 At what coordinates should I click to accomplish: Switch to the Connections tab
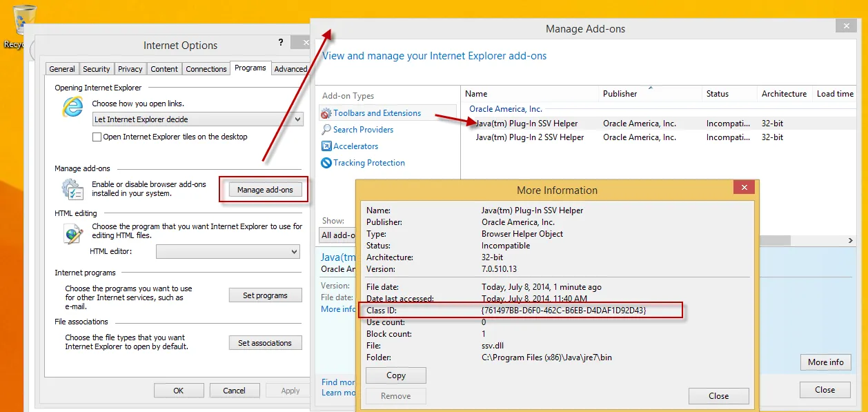[206, 69]
